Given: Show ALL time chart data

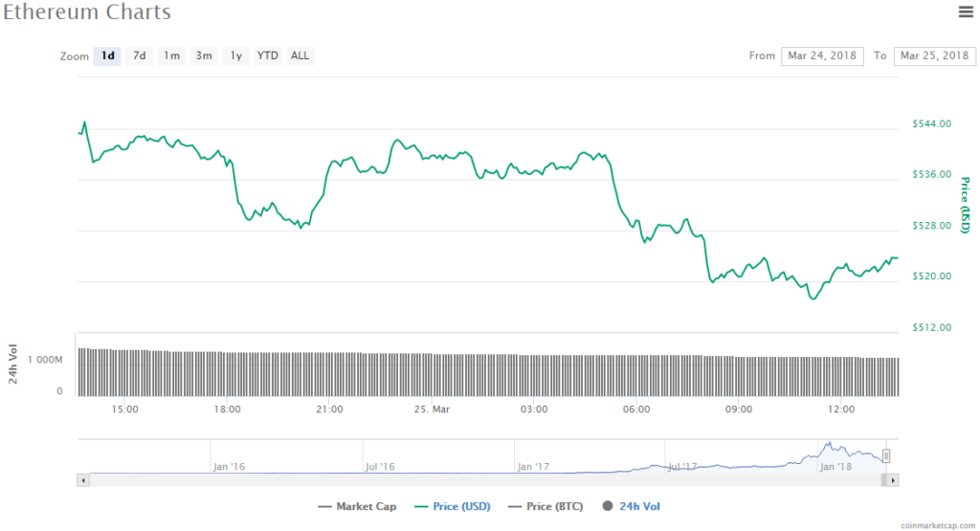Looking at the screenshot, I should [x=300, y=55].
